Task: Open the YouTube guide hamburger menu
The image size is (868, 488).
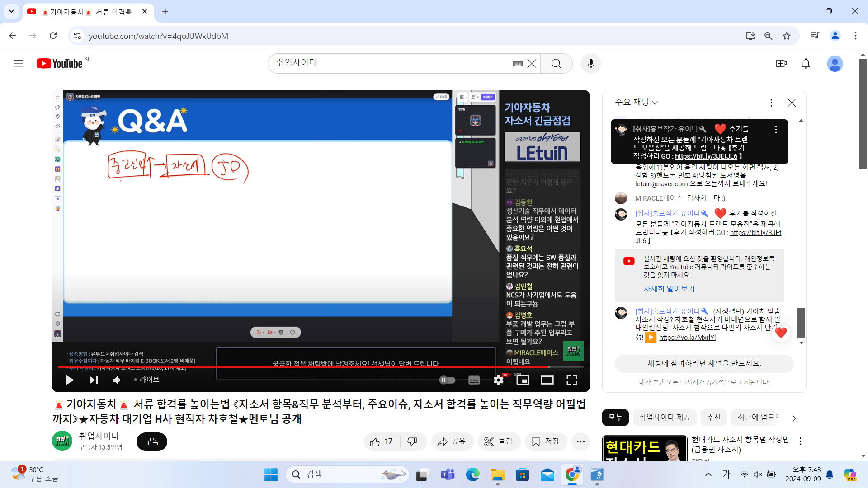Action: pyautogui.click(x=18, y=64)
